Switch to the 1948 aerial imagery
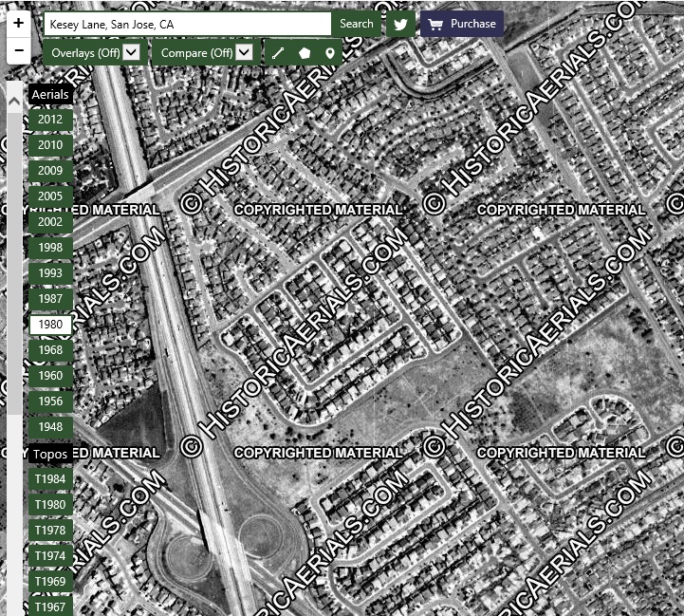Image resolution: width=684 pixels, height=616 pixels. click(50, 427)
